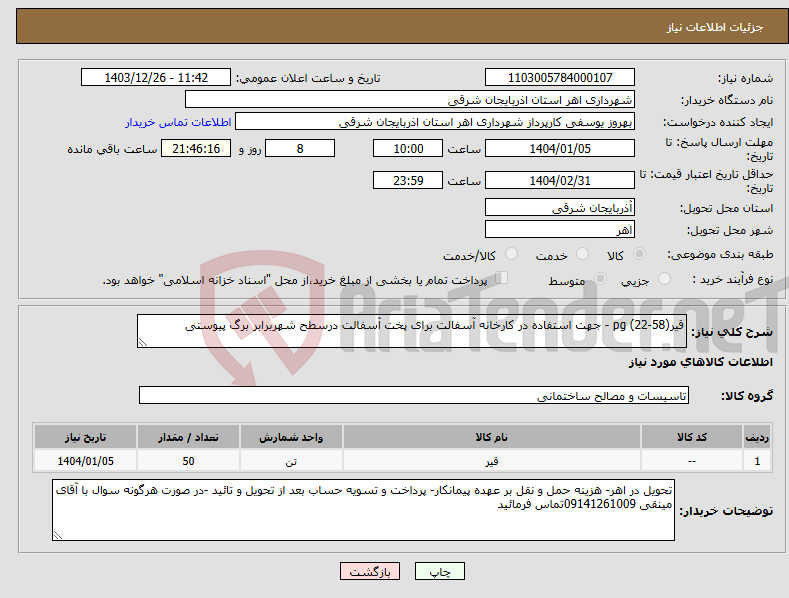Toggle the اسناد خزانه اسلامی payment checkbox
789x598 pixels.
click(x=502, y=277)
